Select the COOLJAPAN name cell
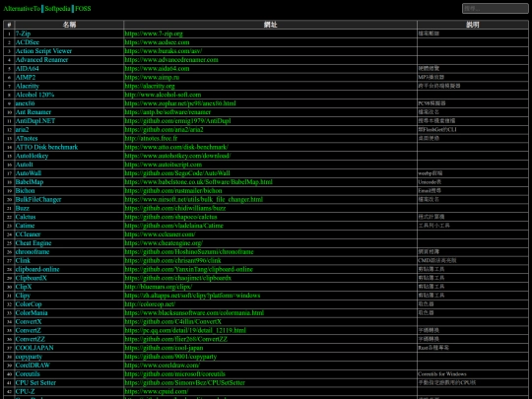The height and width of the screenshot is (399, 532). coord(69,348)
